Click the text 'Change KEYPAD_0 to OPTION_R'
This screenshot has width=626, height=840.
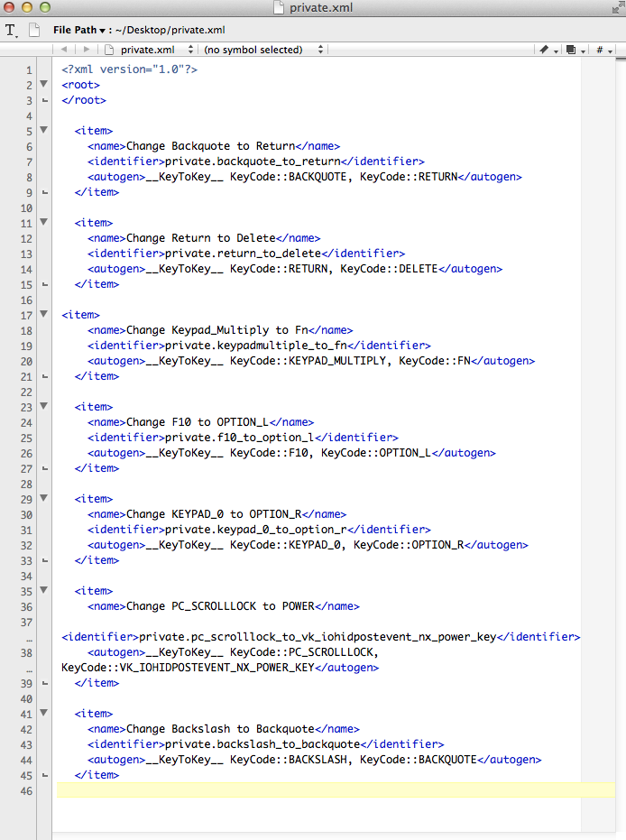(x=214, y=514)
